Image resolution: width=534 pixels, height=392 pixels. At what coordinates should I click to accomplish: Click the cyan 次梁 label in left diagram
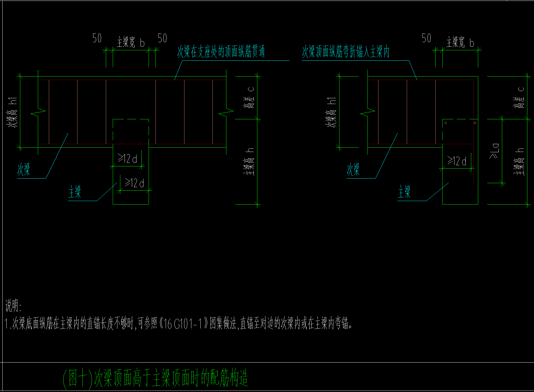coord(24,169)
